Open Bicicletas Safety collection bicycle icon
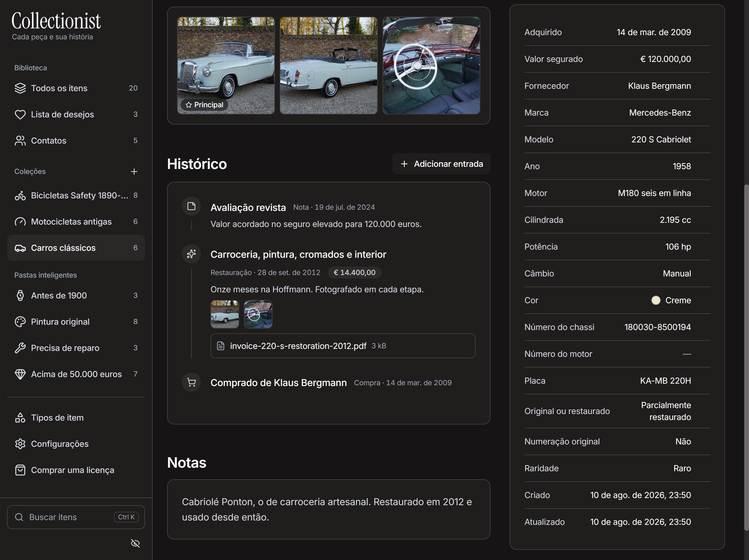749x560 pixels. [20, 196]
